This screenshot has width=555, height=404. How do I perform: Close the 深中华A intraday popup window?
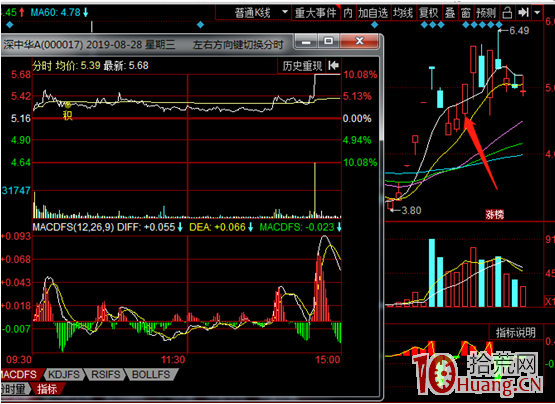(359, 41)
